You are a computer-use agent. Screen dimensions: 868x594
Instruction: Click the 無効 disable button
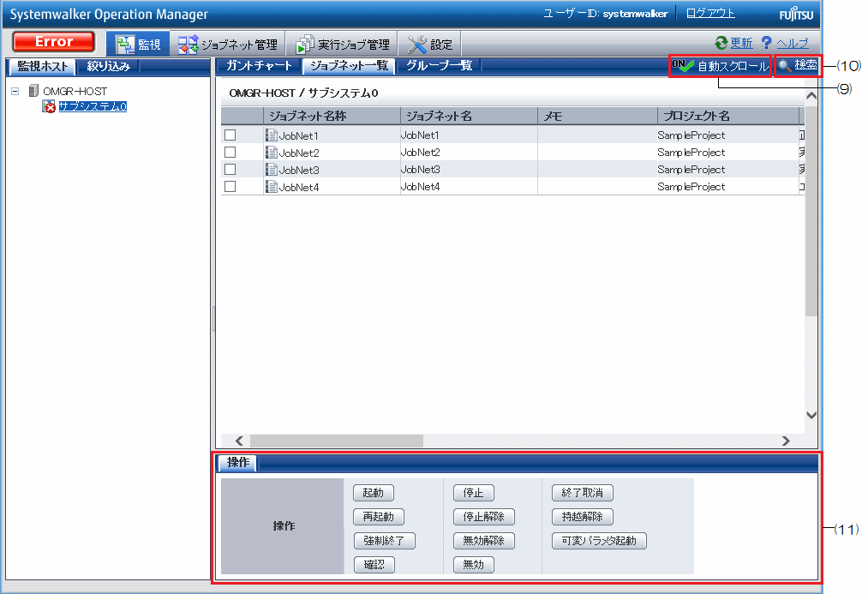(x=473, y=565)
